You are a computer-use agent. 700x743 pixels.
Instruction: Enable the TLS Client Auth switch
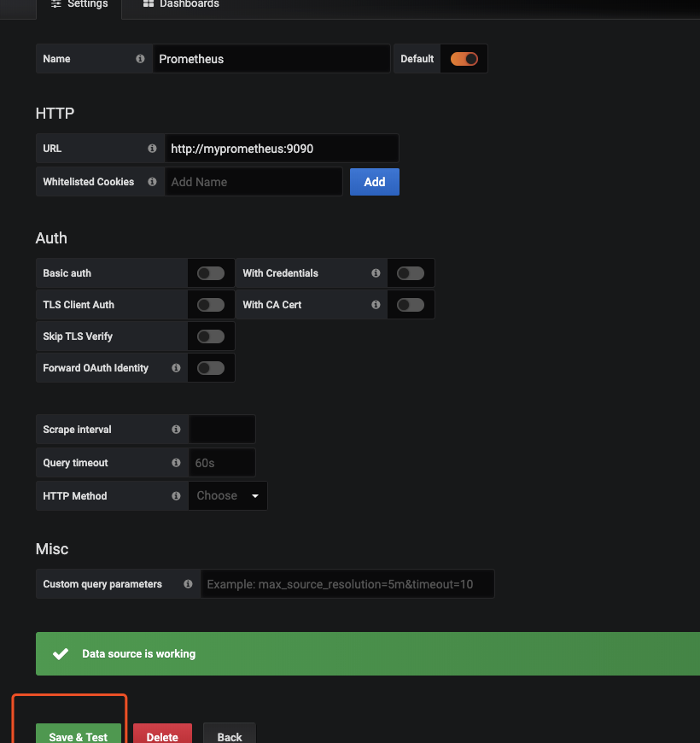coord(211,305)
